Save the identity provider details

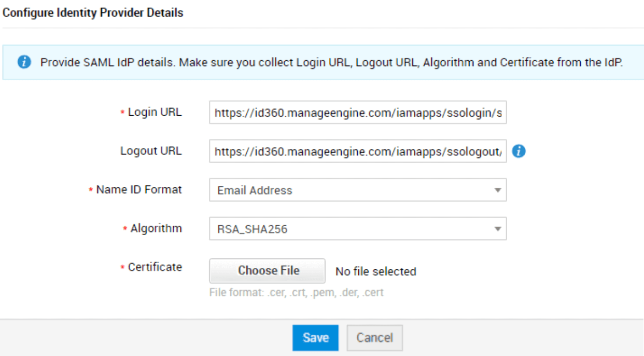pos(315,338)
